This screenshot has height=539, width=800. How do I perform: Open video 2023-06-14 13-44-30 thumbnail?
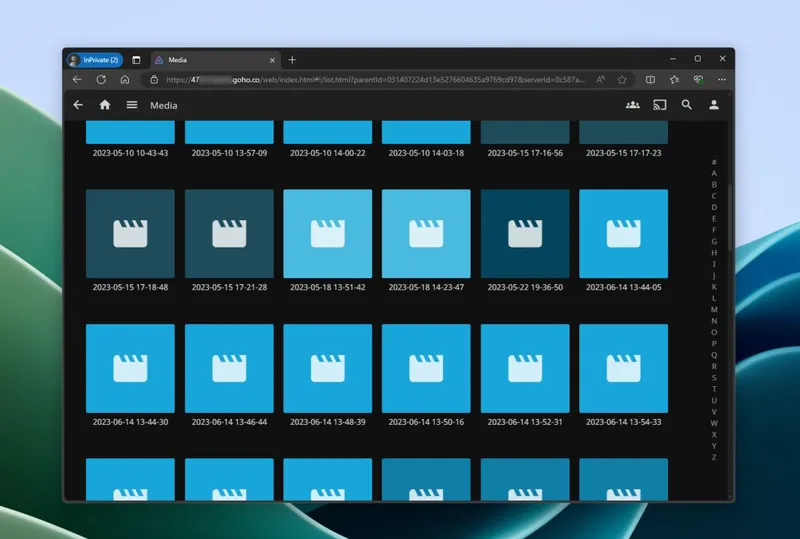tap(130, 369)
